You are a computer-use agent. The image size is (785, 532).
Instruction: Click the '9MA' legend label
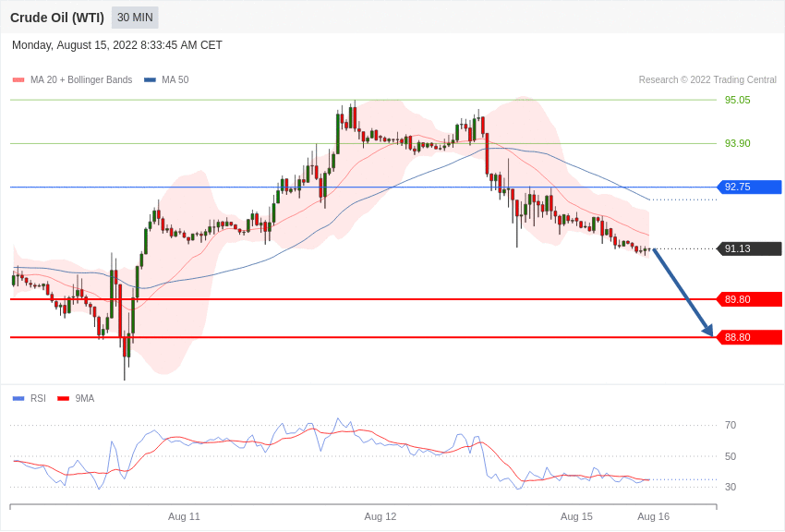coord(85,398)
